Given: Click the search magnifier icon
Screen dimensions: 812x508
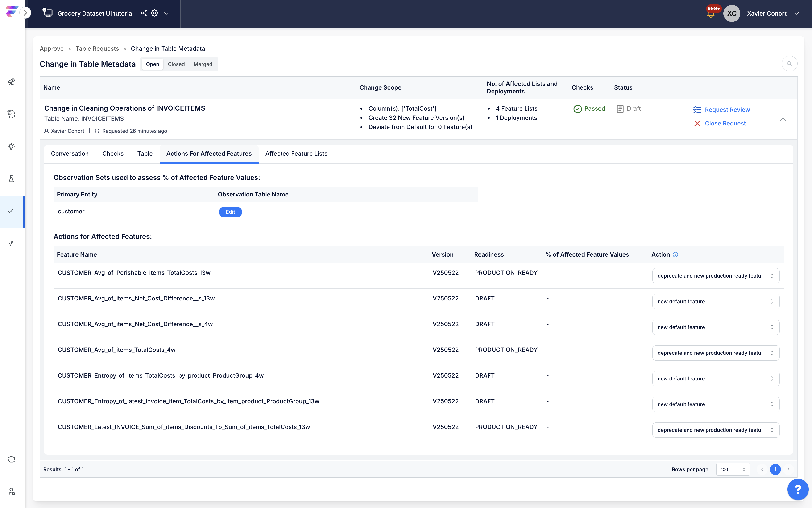Looking at the screenshot, I should click(x=790, y=64).
